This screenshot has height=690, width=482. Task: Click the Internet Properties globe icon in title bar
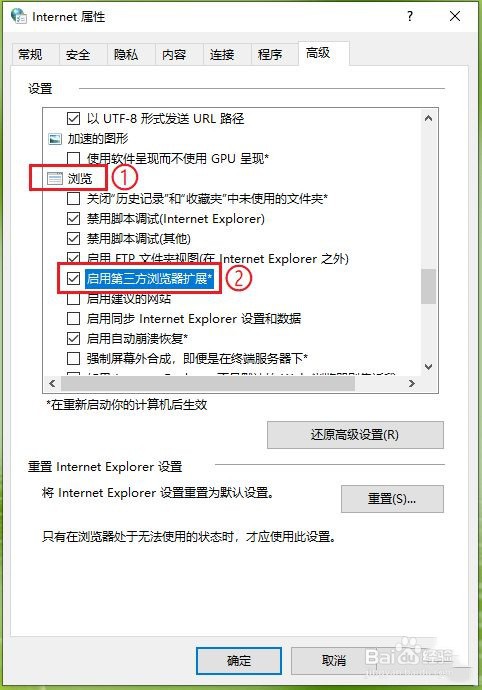click(x=18, y=16)
